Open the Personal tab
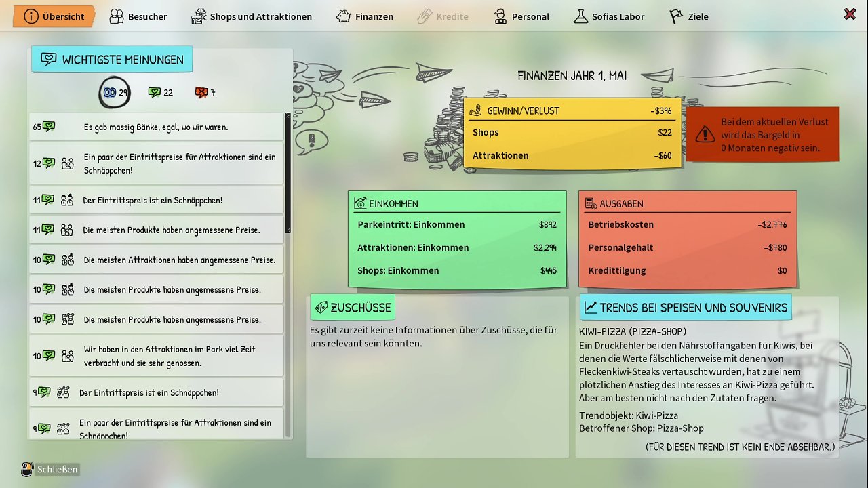Screen dimensions: 868x488 [521, 16]
